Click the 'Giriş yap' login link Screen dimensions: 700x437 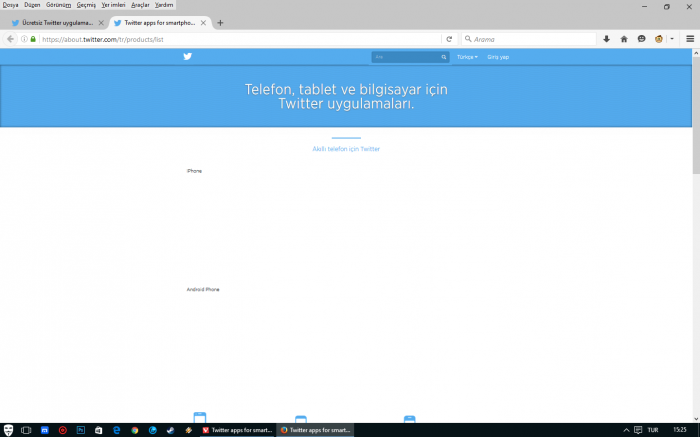pyautogui.click(x=498, y=57)
